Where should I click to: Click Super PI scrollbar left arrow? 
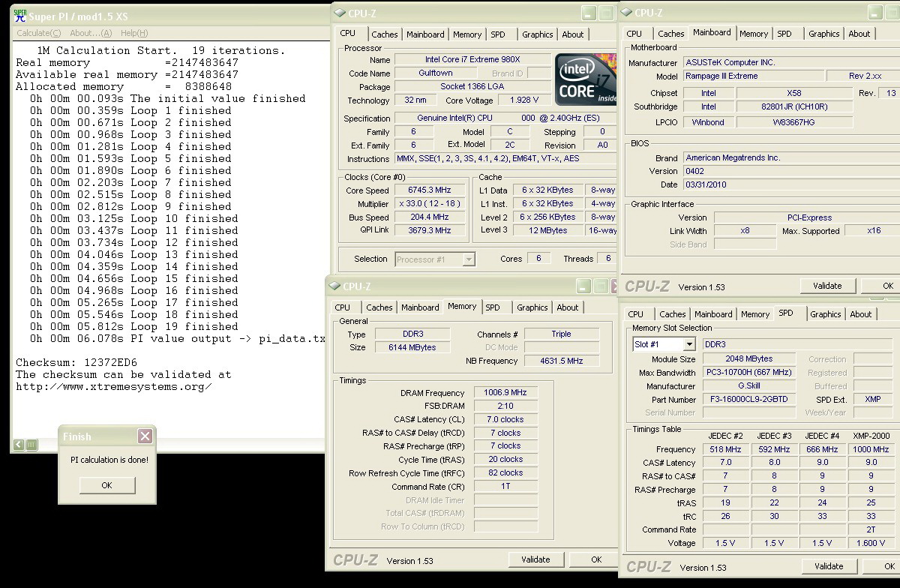[x=18, y=445]
